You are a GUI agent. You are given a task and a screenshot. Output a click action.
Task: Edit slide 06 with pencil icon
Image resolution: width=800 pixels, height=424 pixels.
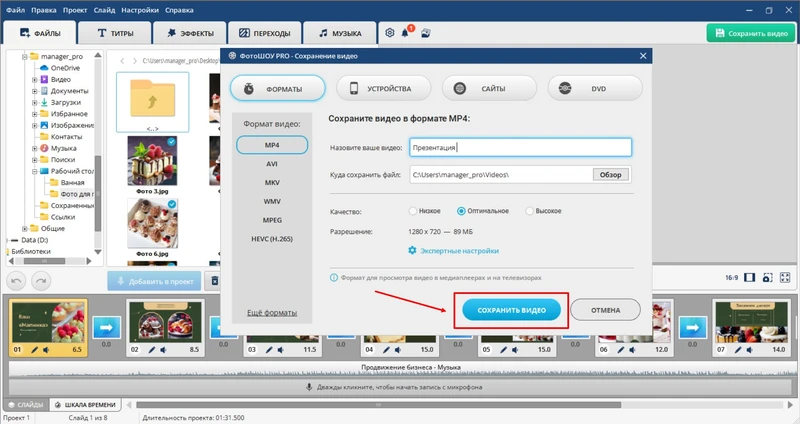click(x=620, y=350)
